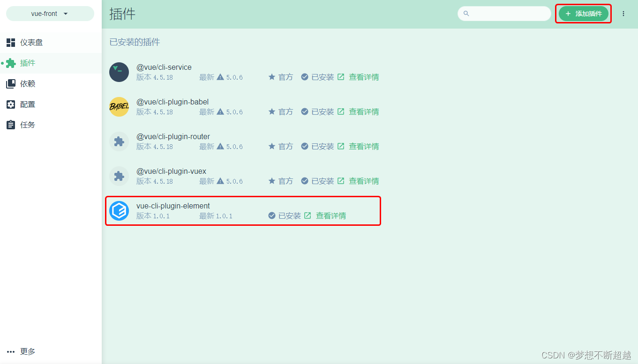
Task: Click the official star icon for cli-plugin-vuex
Action: (x=272, y=181)
